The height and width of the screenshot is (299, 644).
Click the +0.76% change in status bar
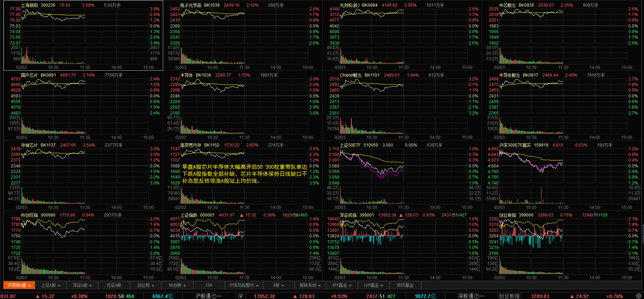[x=615, y=296]
